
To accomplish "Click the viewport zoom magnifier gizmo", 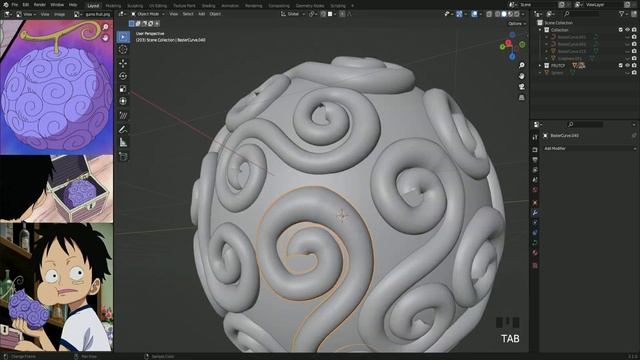I will click(x=522, y=65).
